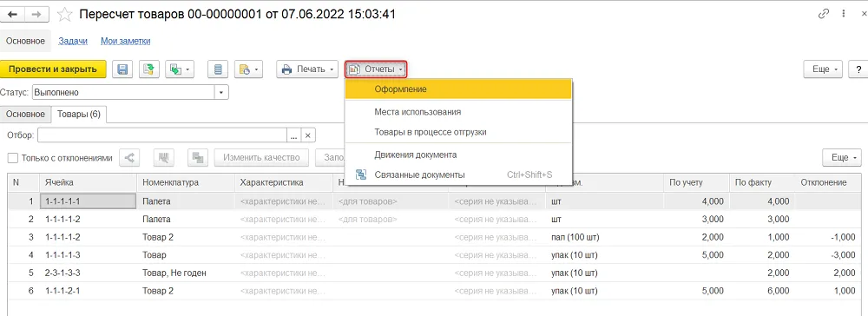
Task: Click the split row arrows icon
Action: click(x=129, y=158)
